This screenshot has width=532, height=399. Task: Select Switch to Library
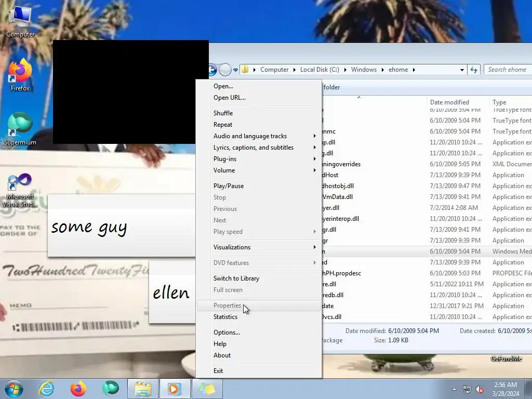click(259, 278)
